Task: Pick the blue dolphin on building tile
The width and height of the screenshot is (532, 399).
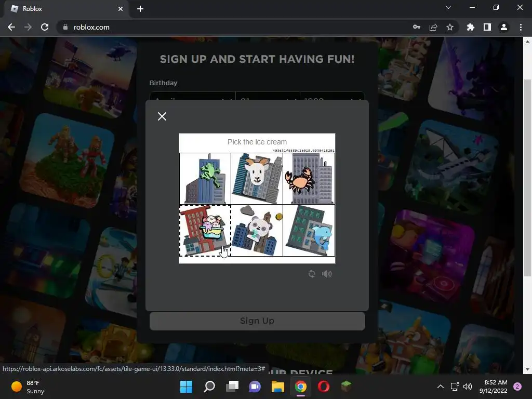Action: (x=309, y=230)
